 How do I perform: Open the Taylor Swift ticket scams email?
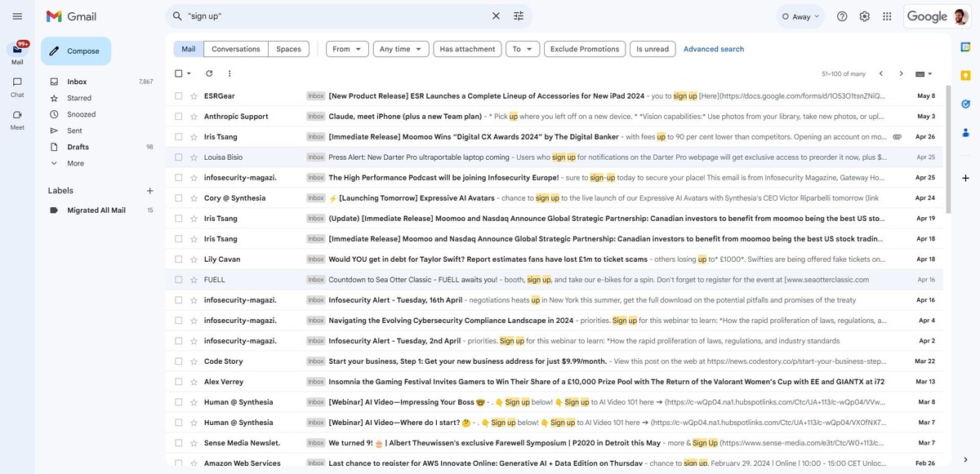click(554, 259)
